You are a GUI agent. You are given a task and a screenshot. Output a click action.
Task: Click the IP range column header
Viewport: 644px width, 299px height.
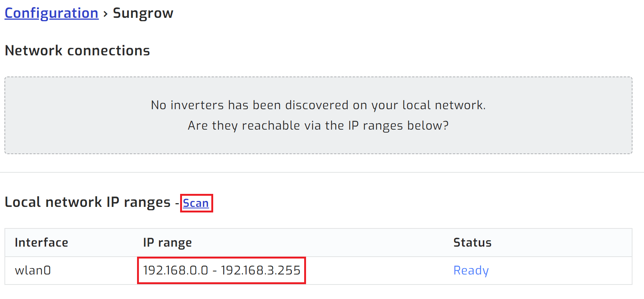[167, 242]
